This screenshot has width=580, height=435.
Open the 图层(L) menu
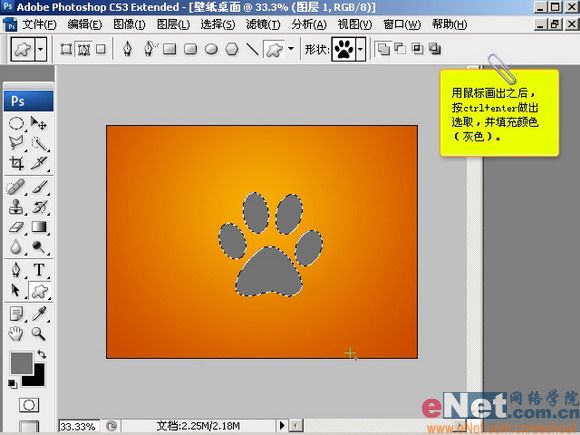click(173, 25)
